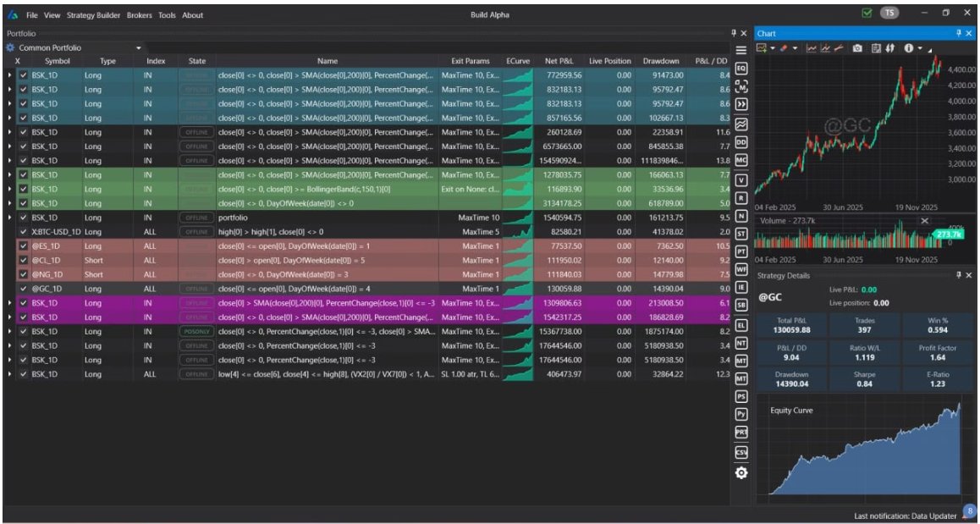Open the Strategy Builder menu
Screen dimensions: 980x524
click(93, 15)
